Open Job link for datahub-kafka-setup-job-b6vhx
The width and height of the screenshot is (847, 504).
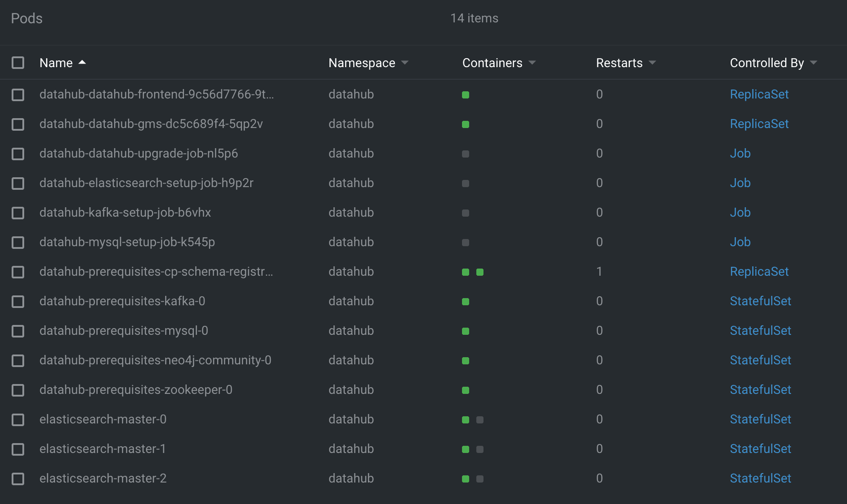(x=740, y=213)
